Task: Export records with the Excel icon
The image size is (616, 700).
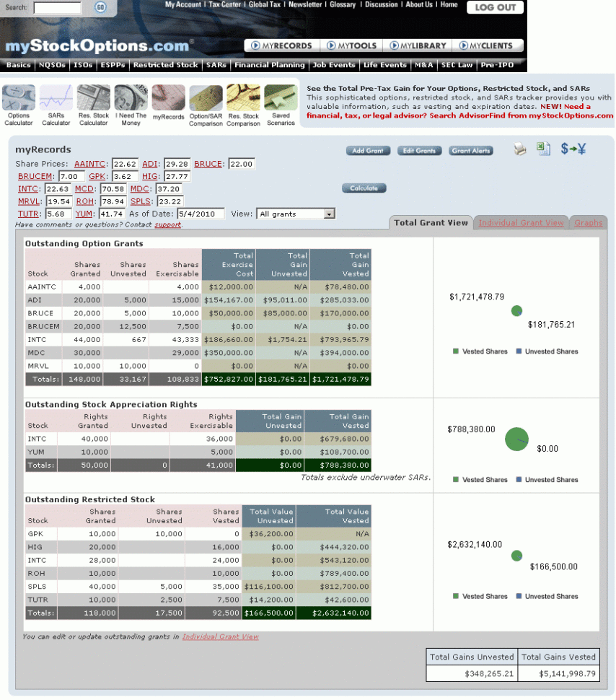Action: click(x=543, y=149)
